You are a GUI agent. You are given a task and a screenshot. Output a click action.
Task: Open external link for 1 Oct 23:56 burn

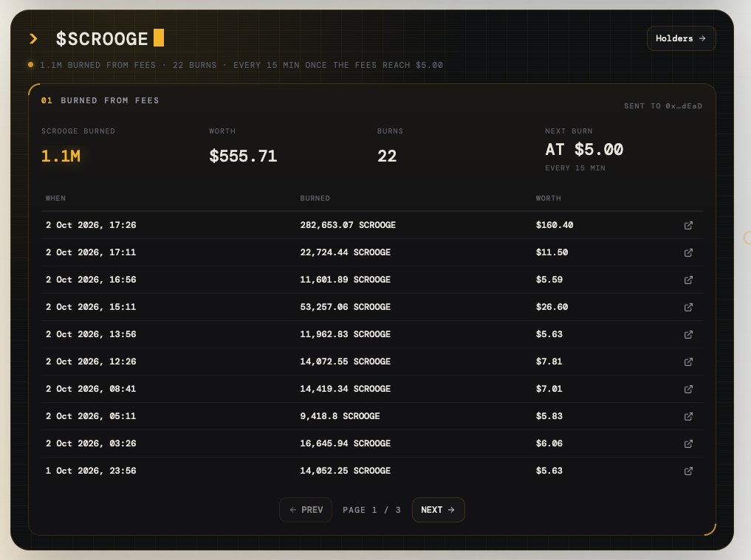pyautogui.click(x=688, y=471)
